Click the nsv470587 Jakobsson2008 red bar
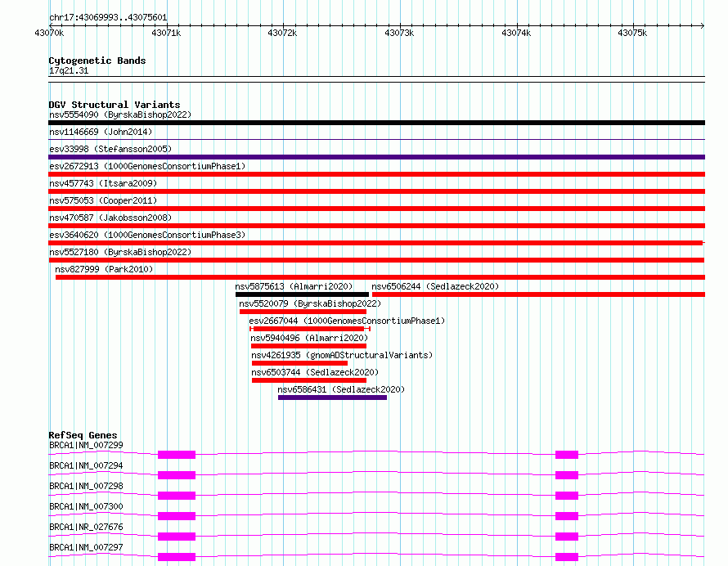728x566 pixels. pos(376,226)
